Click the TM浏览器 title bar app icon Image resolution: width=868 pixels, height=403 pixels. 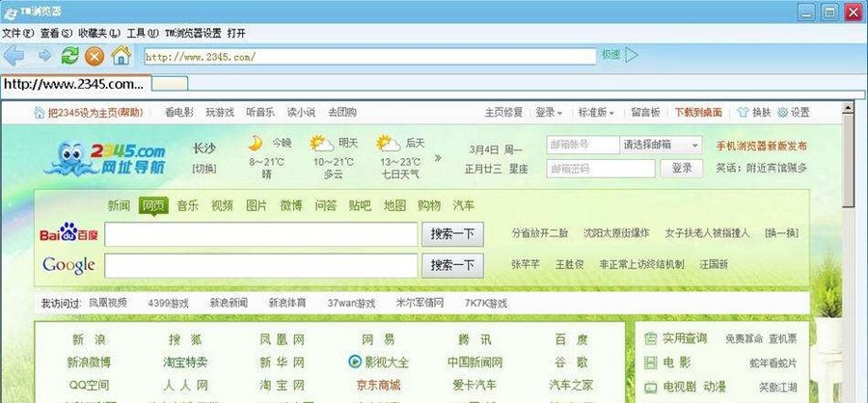tap(10, 13)
